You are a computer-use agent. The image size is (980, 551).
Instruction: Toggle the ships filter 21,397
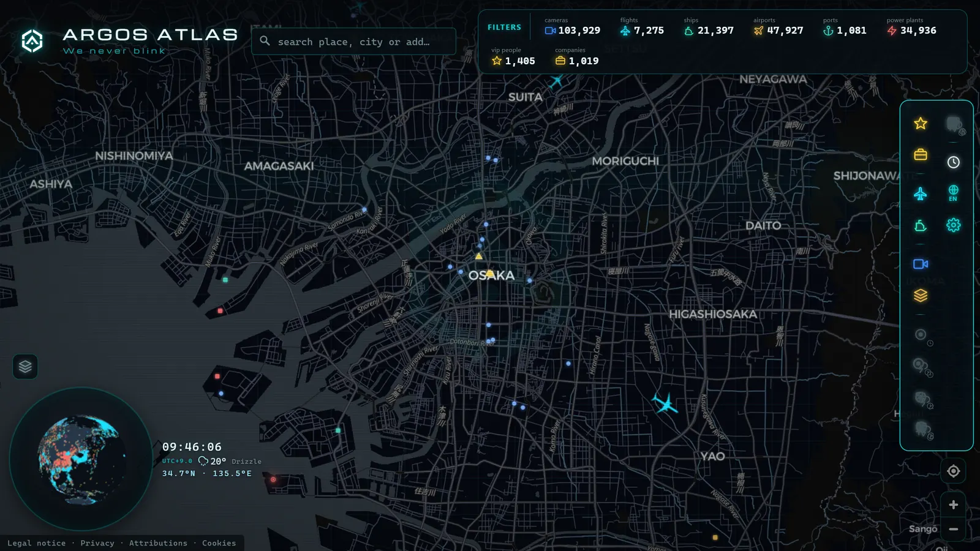[x=709, y=26]
